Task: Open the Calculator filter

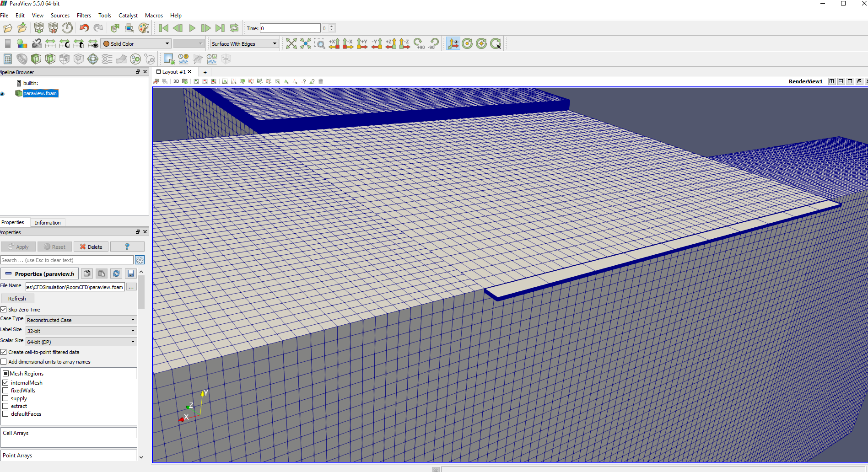Action: tap(8, 59)
